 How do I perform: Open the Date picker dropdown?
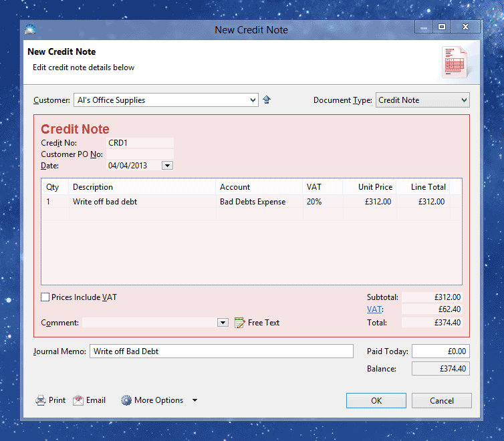point(167,166)
